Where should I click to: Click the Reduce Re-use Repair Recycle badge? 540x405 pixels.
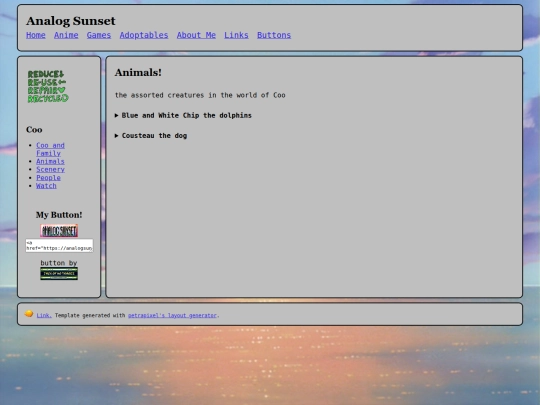(x=48, y=86)
